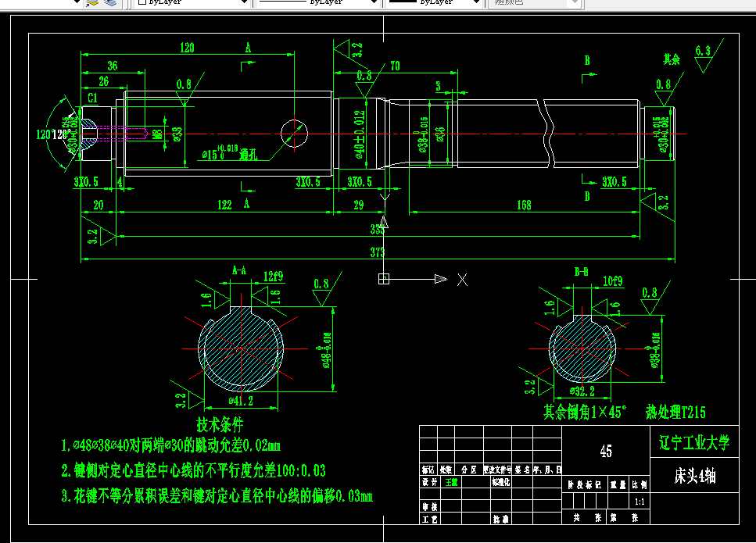Select the 26 dimension text
This screenshot has height=543, width=756.
tap(104, 81)
